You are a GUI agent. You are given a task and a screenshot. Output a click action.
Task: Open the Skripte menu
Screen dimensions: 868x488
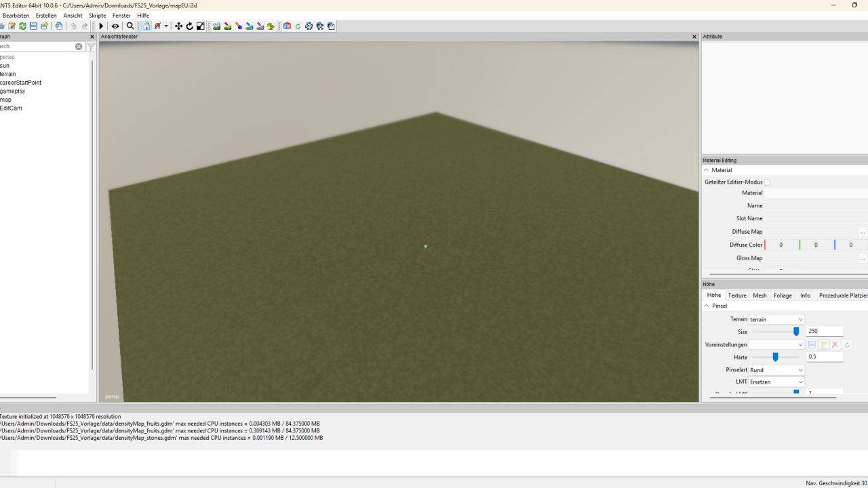[97, 15]
